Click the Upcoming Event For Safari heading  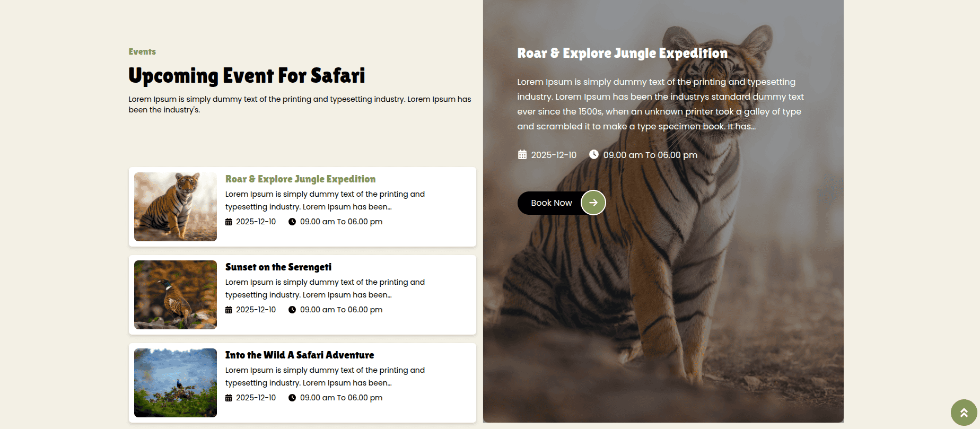click(x=247, y=76)
